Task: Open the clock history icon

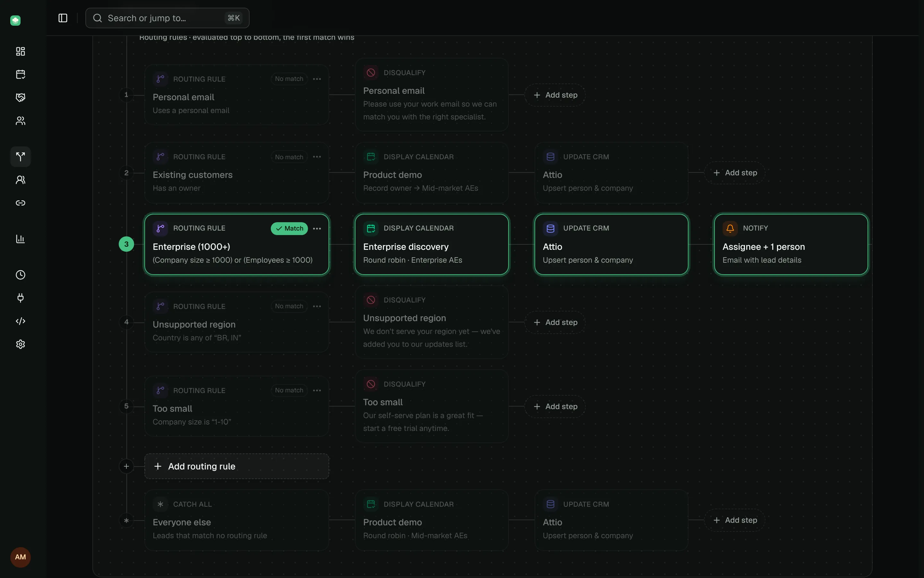Action: 21,275
